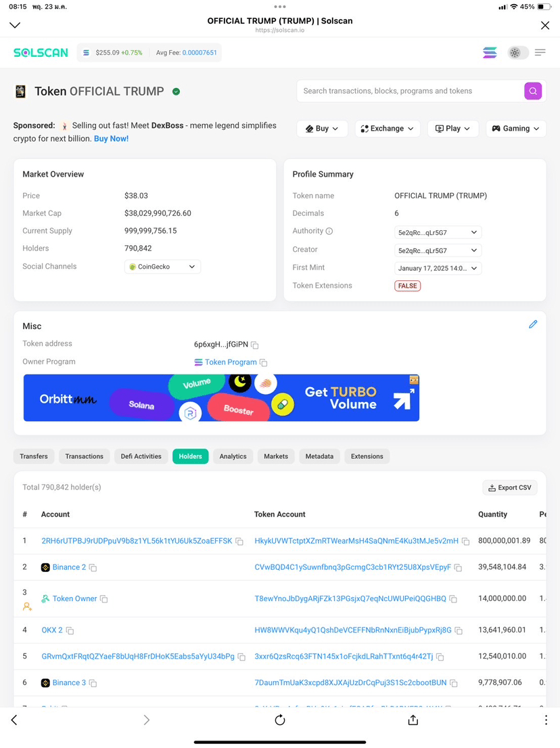The width and height of the screenshot is (560, 748).
Task: Focus the search transactions, blocks, programs field
Action: pyautogui.click(x=411, y=91)
